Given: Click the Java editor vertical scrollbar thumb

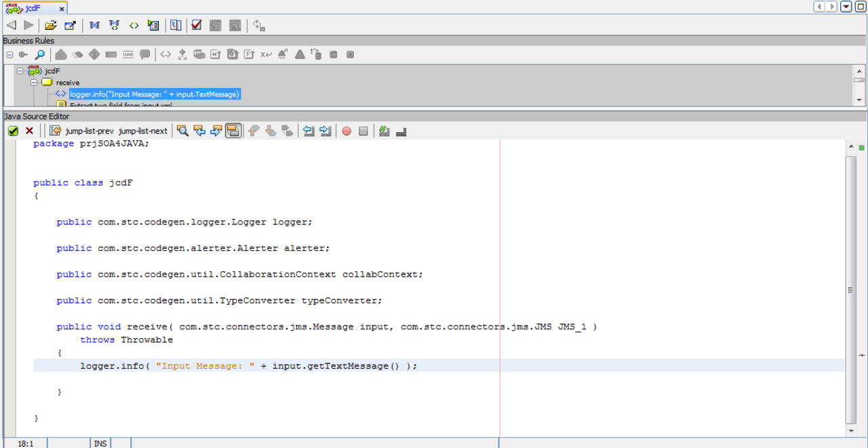Looking at the screenshot, I should tap(851, 289).
